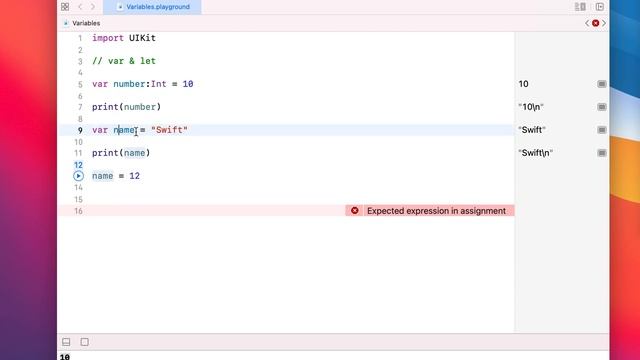
Task: Click line number 16 in the gutter
Action: (78, 211)
